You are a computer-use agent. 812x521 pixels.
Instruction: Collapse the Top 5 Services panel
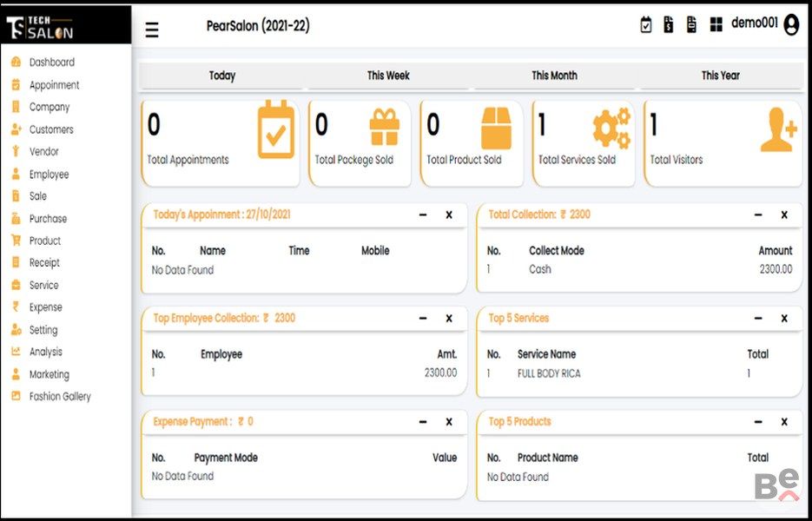pos(758,319)
